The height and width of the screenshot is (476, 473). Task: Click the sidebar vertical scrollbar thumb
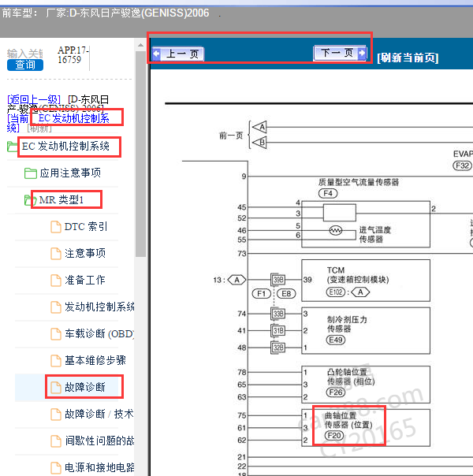click(x=140, y=154)
